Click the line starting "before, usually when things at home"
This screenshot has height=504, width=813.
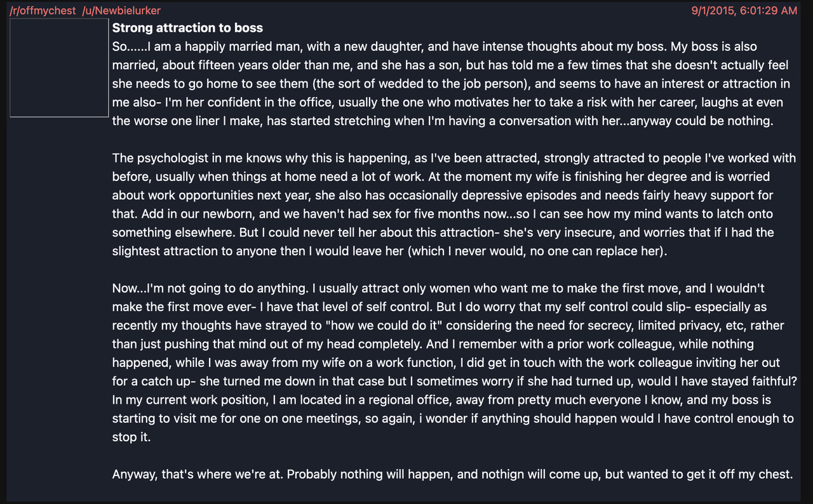tap(441, 176)
